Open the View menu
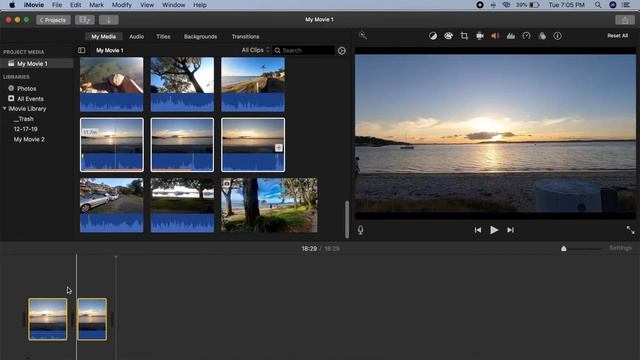This screenshot has width=640, height=360. [x=147, y=5]
